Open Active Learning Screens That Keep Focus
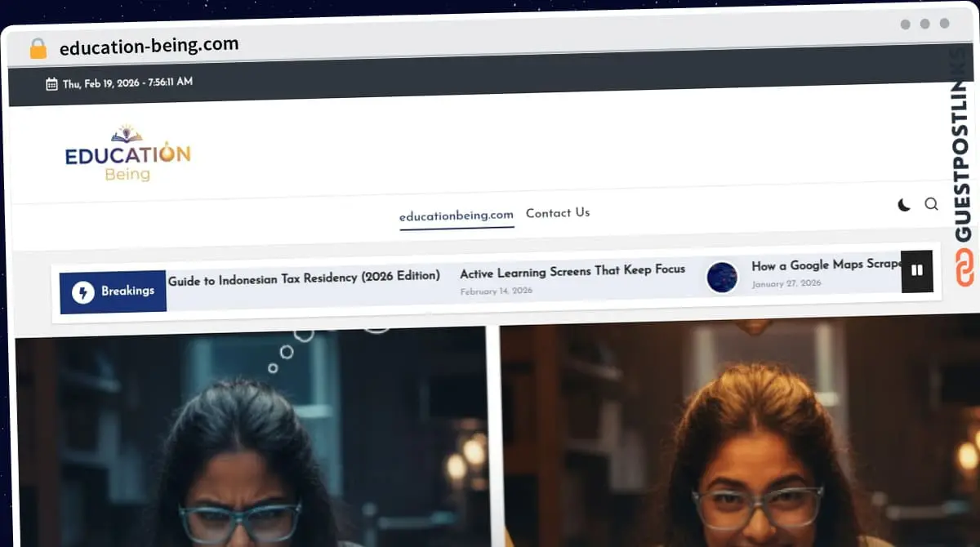Image resolution: width=980 pixels, height=547 pixels. coord(574,270)
